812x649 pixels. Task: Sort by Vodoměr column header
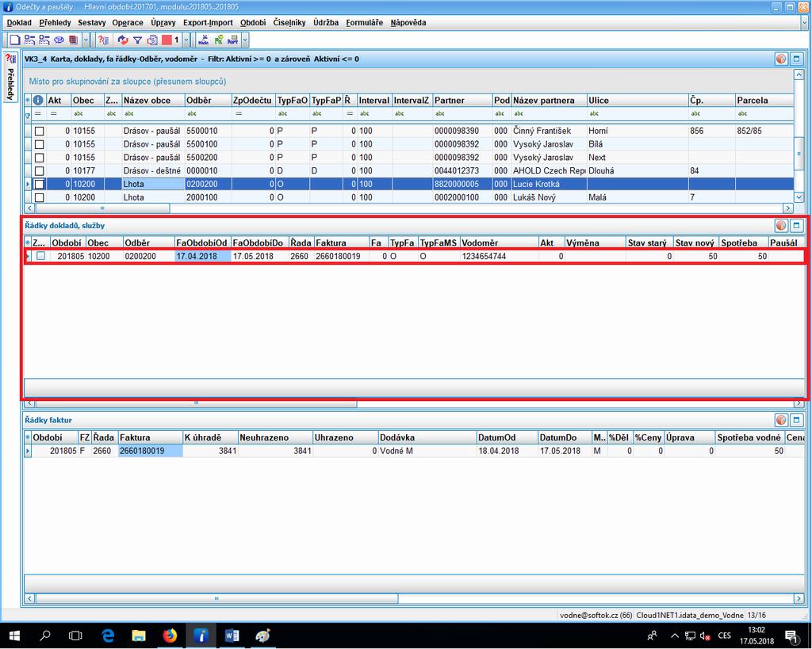(x=500, y=242)
